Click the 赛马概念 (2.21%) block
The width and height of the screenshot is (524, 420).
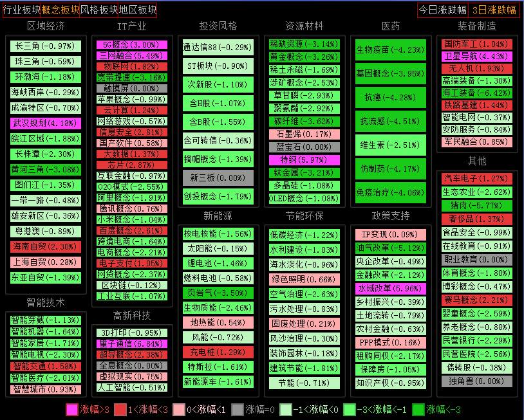click(477, 300)
